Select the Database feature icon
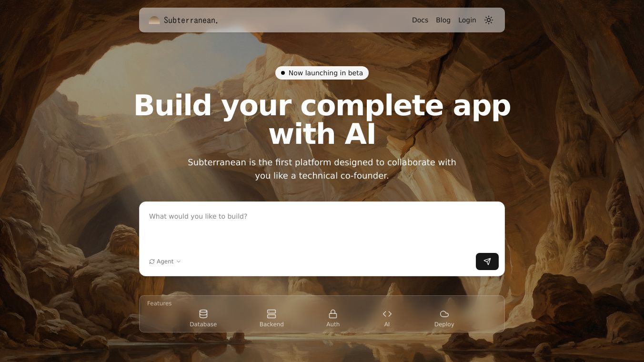The height and width of the screenshot is (362, 644). point(203,314)
